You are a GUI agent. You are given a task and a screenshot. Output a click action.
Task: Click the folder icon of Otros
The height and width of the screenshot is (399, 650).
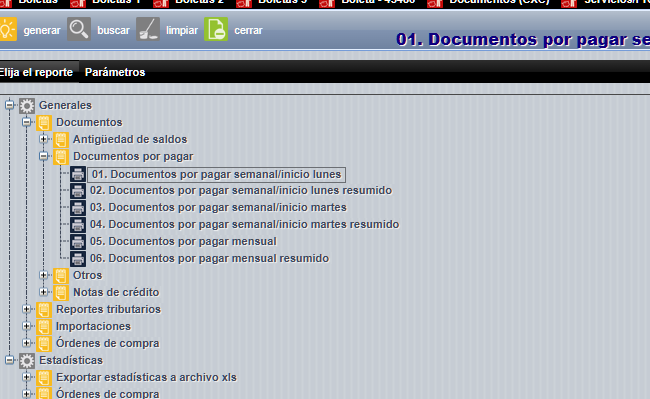(x=61, y=276)
